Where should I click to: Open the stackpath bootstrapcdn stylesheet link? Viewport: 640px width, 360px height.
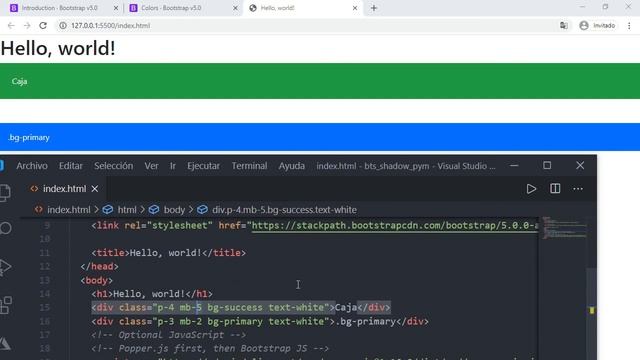[x=395, y=225]
